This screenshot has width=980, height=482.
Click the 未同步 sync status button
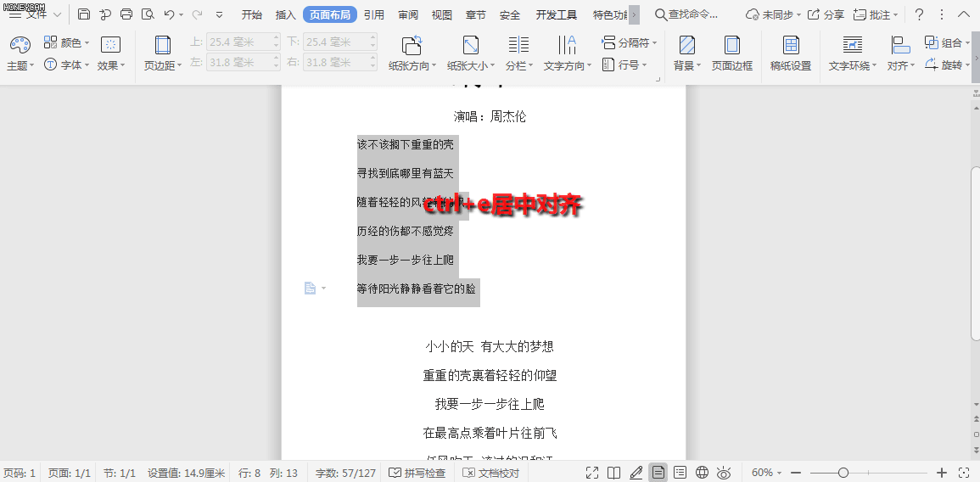[x=774, y=14]
